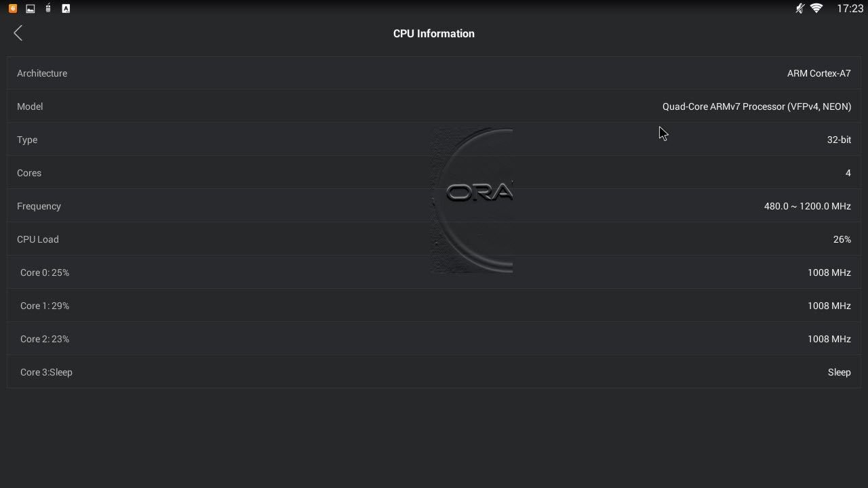Tap the CPU Information title
The image size is (868, 488).
pyautogui.click(x=434, y=33)
